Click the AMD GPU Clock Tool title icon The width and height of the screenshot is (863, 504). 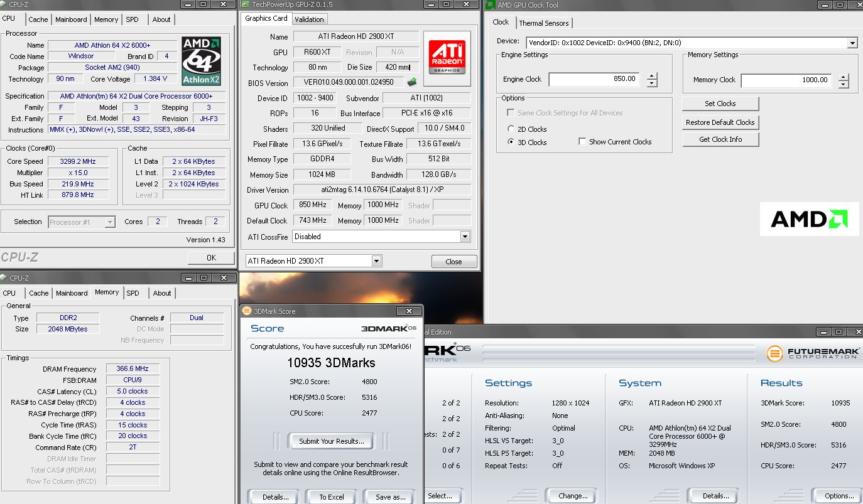tap(490, 4)
